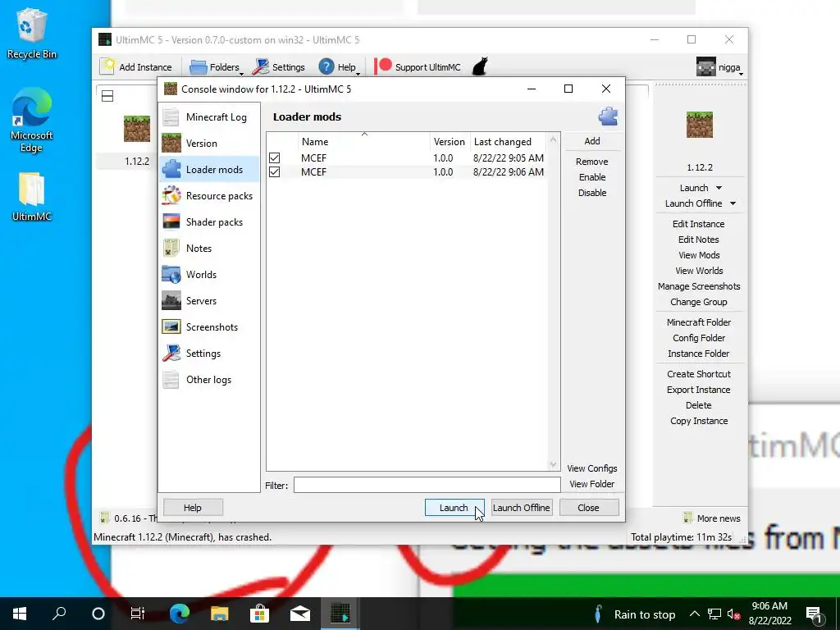Open Other logs page
This screenshot has height=630, width=840.
209,379
